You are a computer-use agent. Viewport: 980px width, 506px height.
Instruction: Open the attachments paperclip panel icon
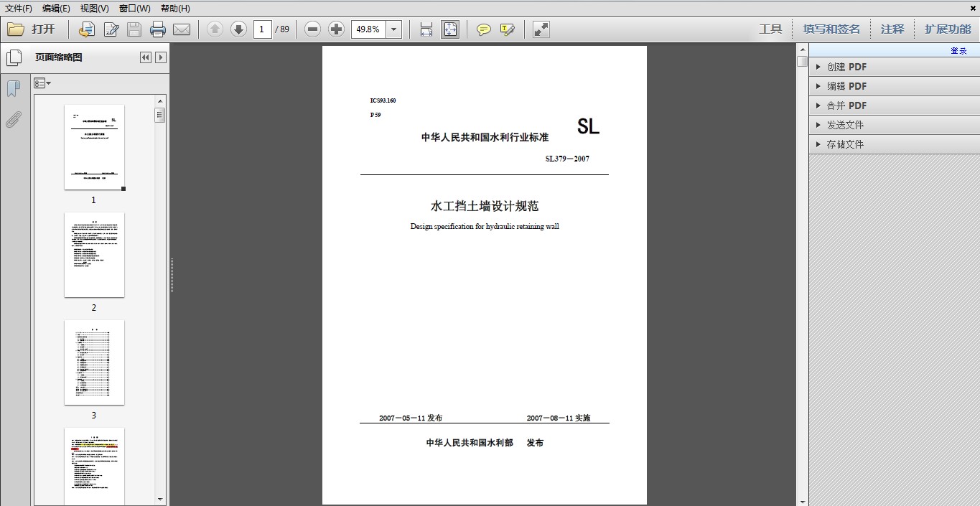pos(13,120)
